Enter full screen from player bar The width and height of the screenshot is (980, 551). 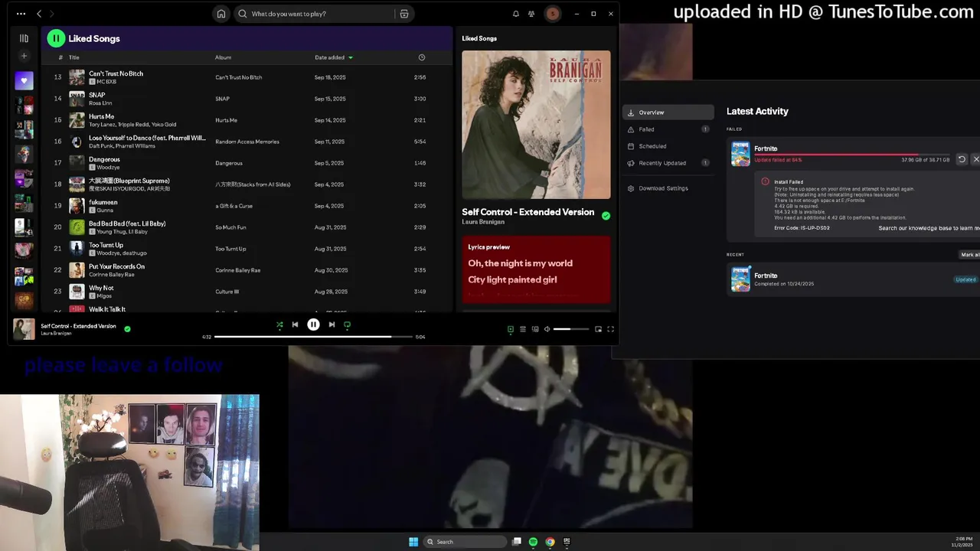[610, 329]
